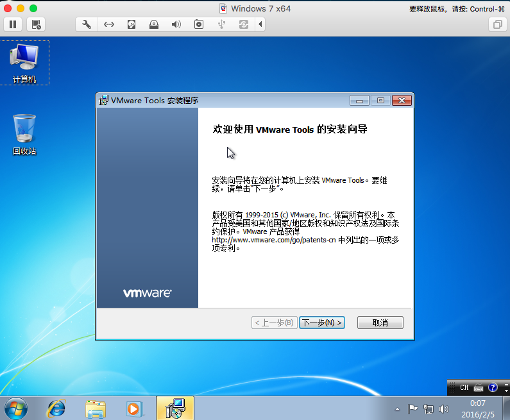This screenshot has width=510, height=420.
Task: Select the 计算机 desktop icon
Action: coord(24,63)
